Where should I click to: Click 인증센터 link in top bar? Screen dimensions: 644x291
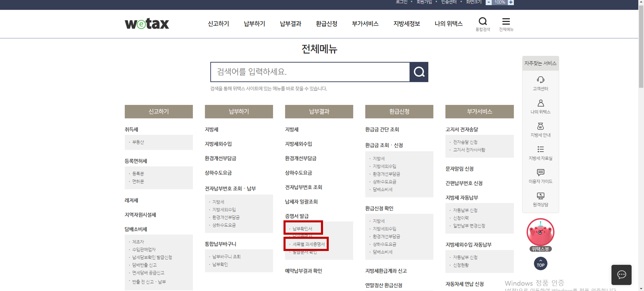pyautogui.click(x=448, y=2)
